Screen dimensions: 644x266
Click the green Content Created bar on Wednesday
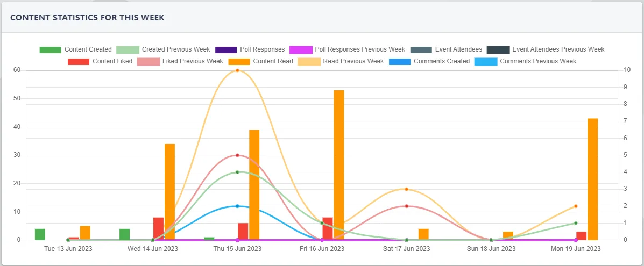pos(124,234)
